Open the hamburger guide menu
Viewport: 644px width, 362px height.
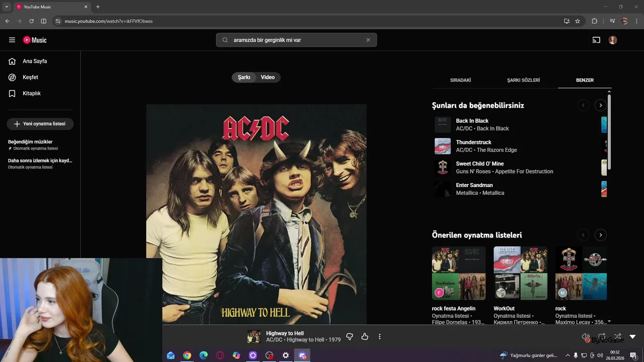pos(12,40)
